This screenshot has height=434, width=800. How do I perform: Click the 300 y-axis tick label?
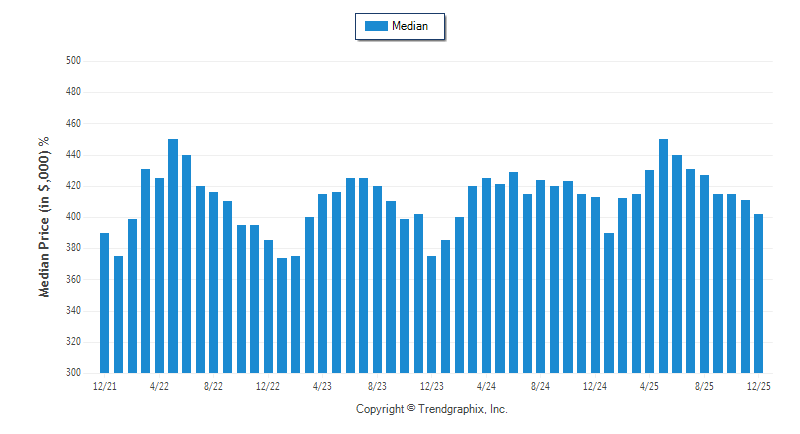pyautogui.click(x=72, y=373)
